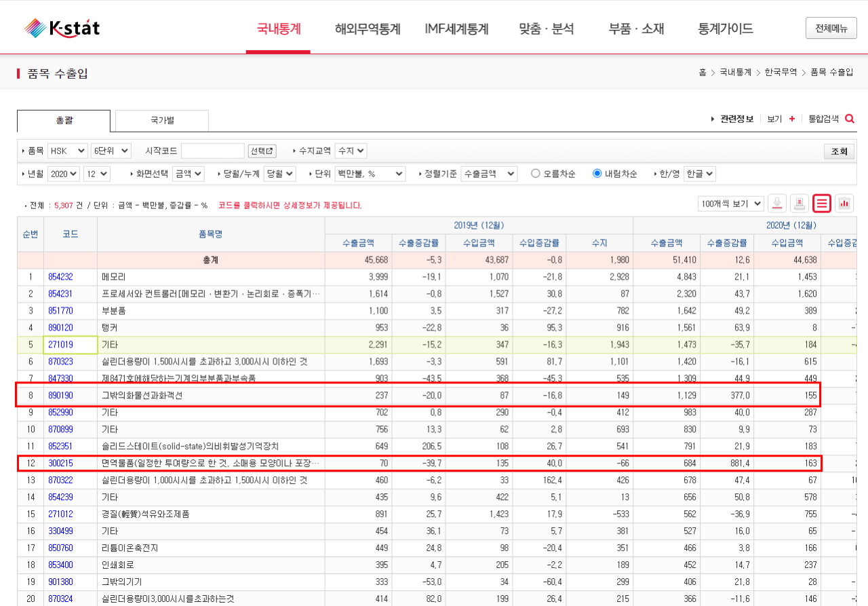
Task: Click the 조회 search button
Action: [x=839, y=151]
